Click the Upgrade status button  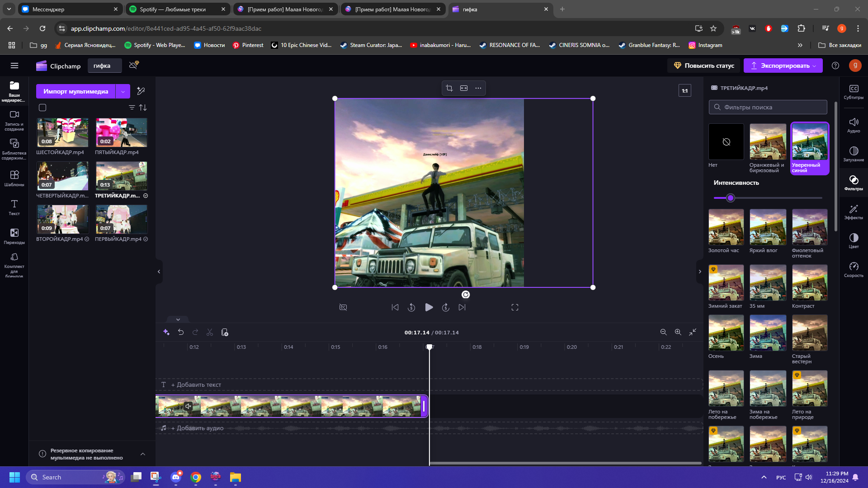[703, 66]
